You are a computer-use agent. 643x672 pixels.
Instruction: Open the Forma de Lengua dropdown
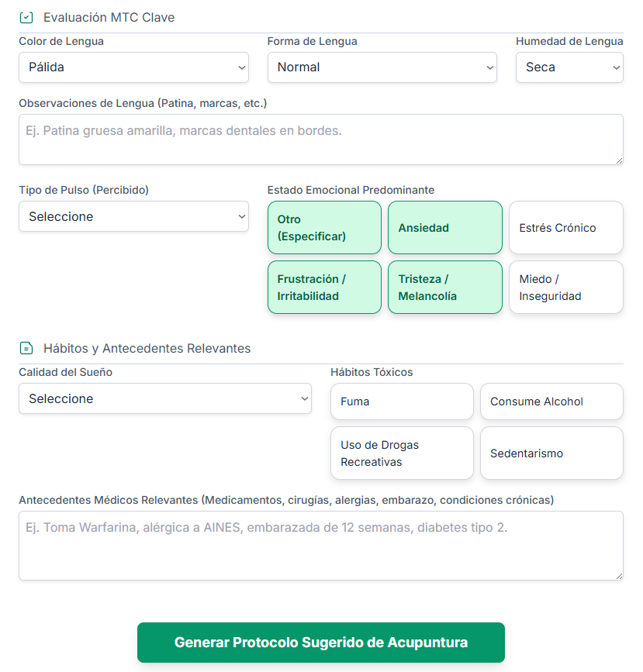click(x=382, y=67)
